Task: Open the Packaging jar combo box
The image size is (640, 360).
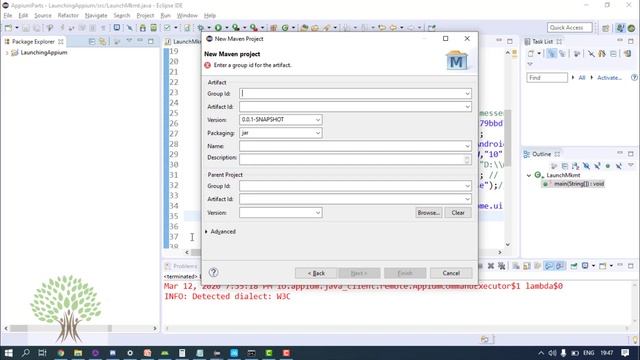Action: [281, 133]
